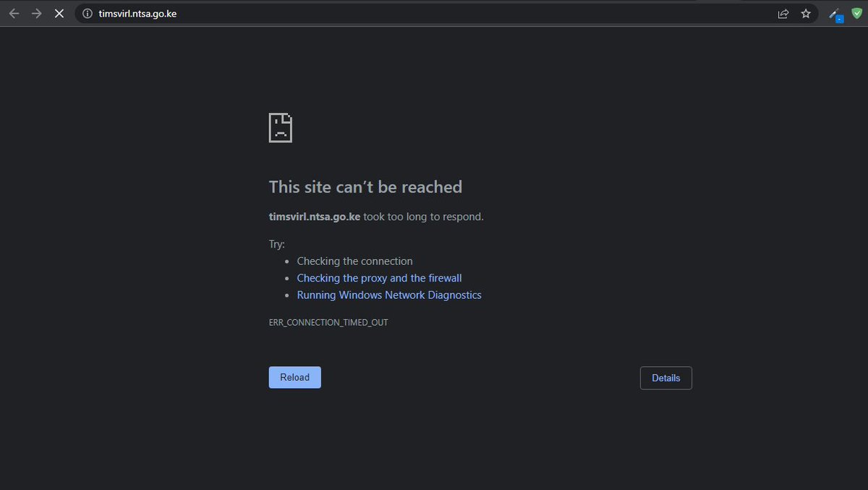Stop loading the page with X icon
Screen dimensions: 868x490
pyautogui.click(x=59, y=13)
